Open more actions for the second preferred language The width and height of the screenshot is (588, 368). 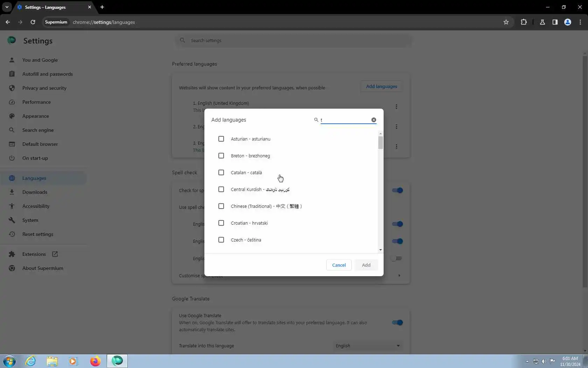coord(397,127)
